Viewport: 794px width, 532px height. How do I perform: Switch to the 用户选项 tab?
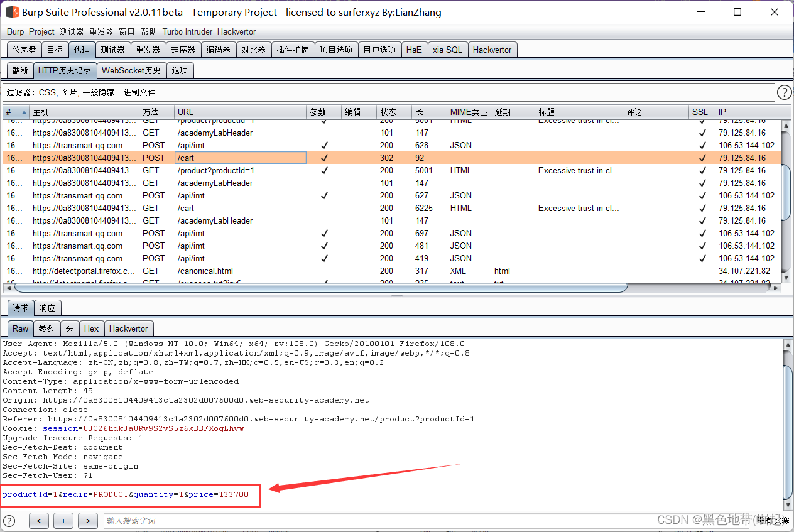point(379,50)
